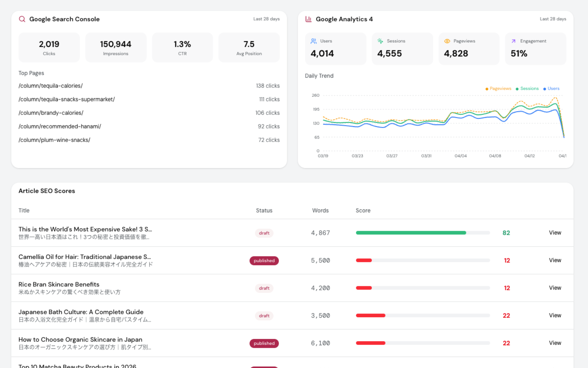Open View for Organic Skincare in Japan article
Screen dimensions: 588x368
(x=555, y=343)
